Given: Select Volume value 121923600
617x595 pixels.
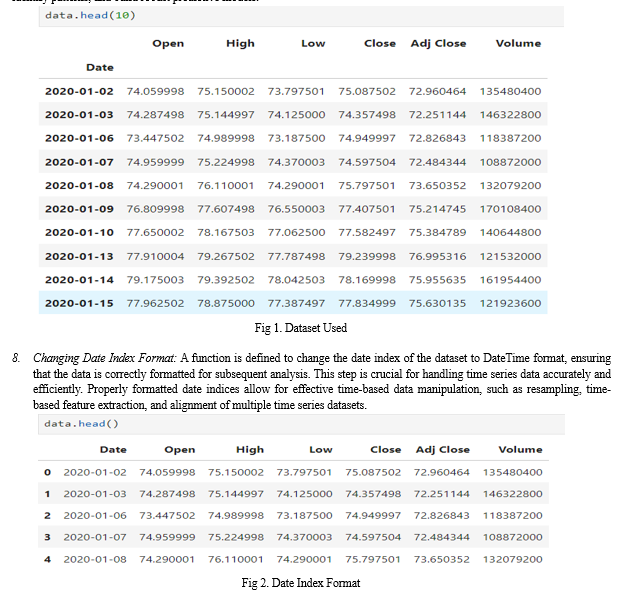Looking at the screenshot, I should click(x=510, y=303).
